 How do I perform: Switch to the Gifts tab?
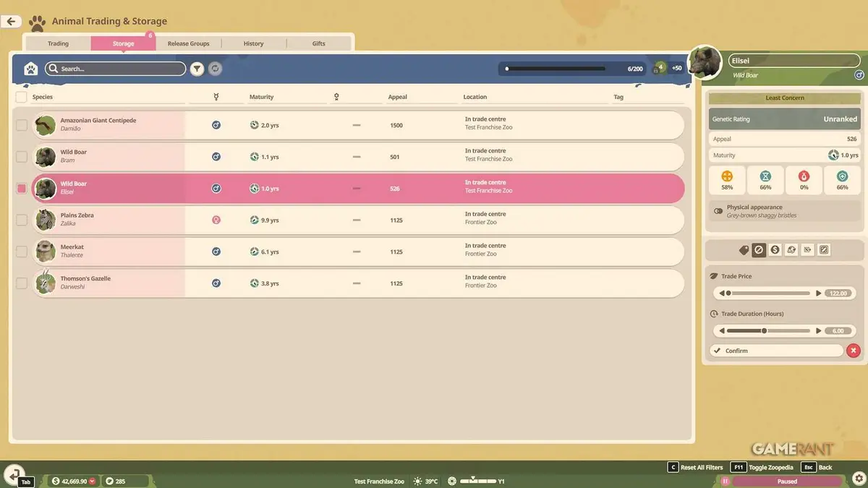(x=318, y=43)
